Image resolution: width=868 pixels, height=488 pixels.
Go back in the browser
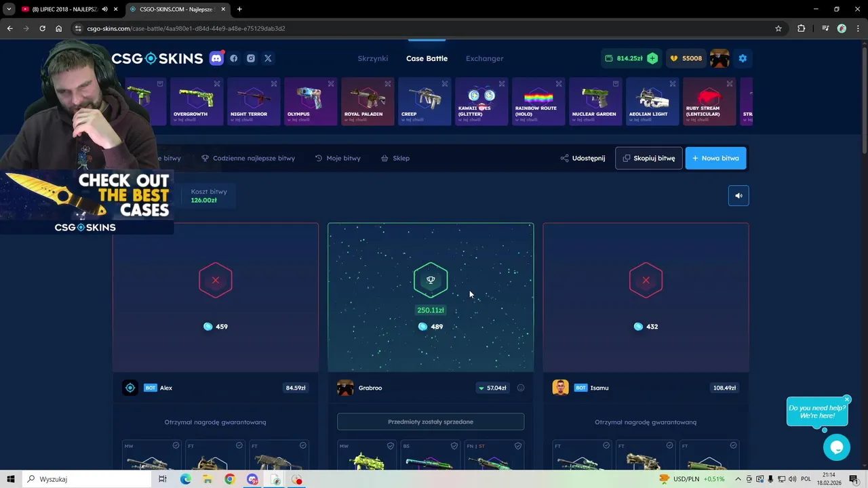pos(9,28)
